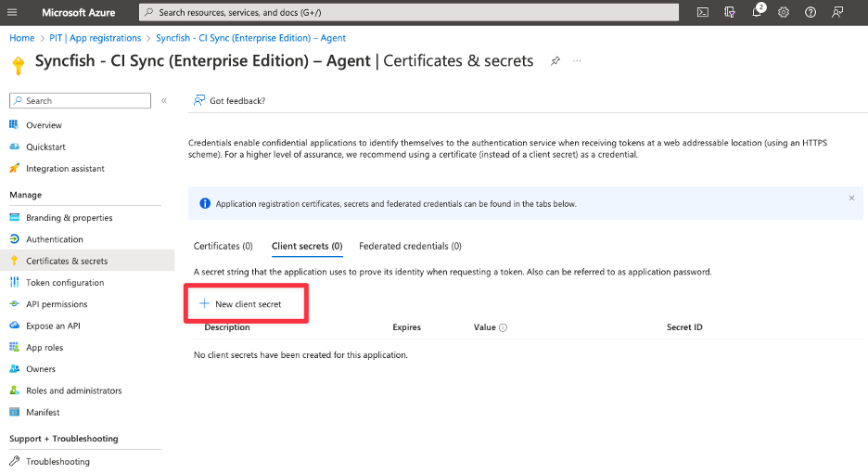Open PIT | App registrations breadcrumb
The width and height of the screenshot is (868, 473).
click(x=96, y=38)
